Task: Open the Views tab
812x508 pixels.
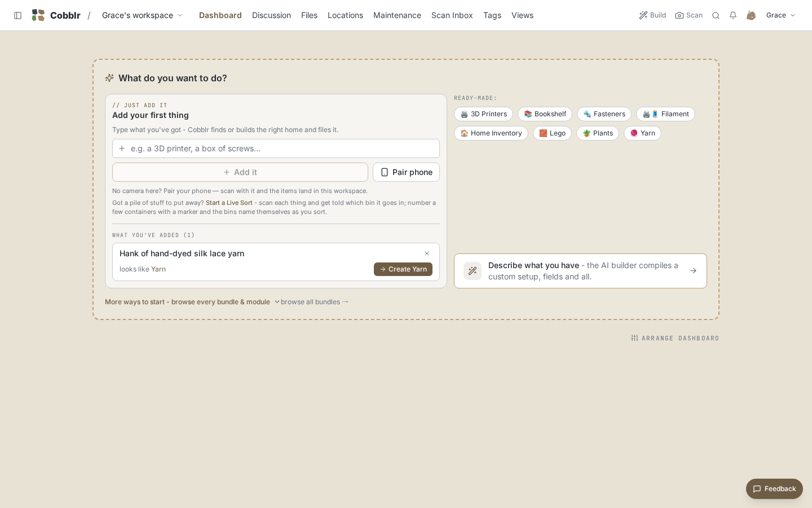Action: (522, 15)
